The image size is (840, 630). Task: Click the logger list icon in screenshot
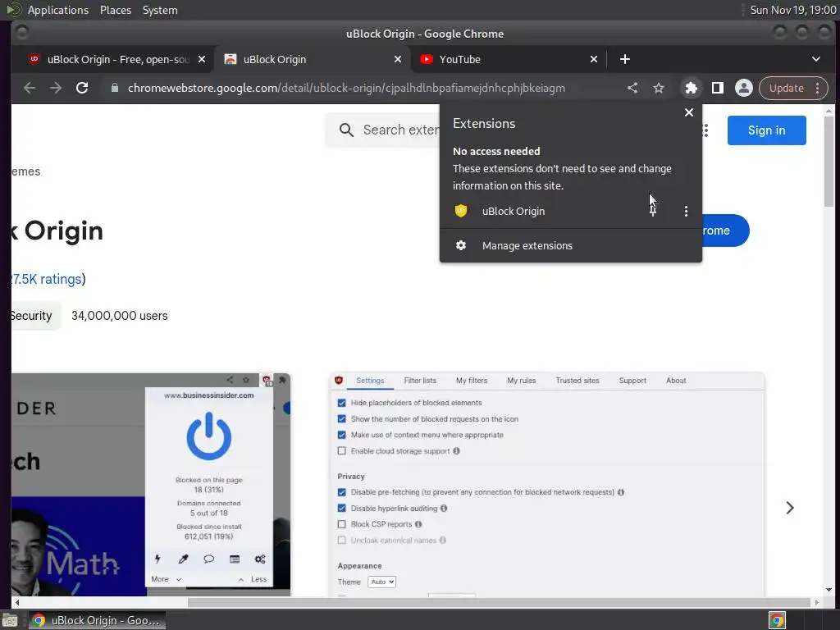(235, 559)
